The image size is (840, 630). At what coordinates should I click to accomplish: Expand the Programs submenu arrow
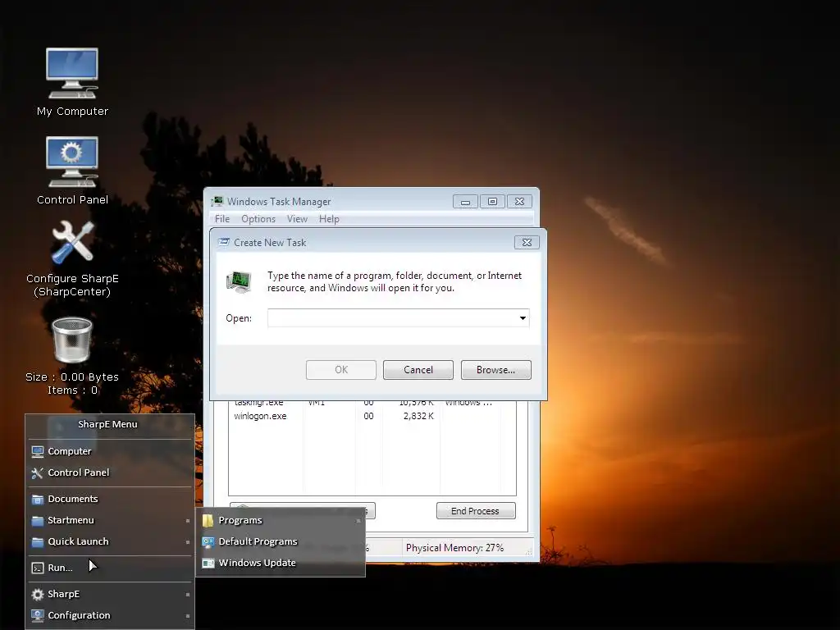tap(358, 521)
